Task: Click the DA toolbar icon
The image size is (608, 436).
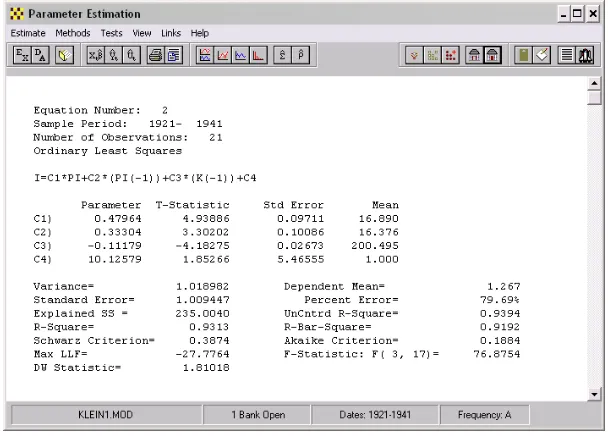Action: [40, 55]
